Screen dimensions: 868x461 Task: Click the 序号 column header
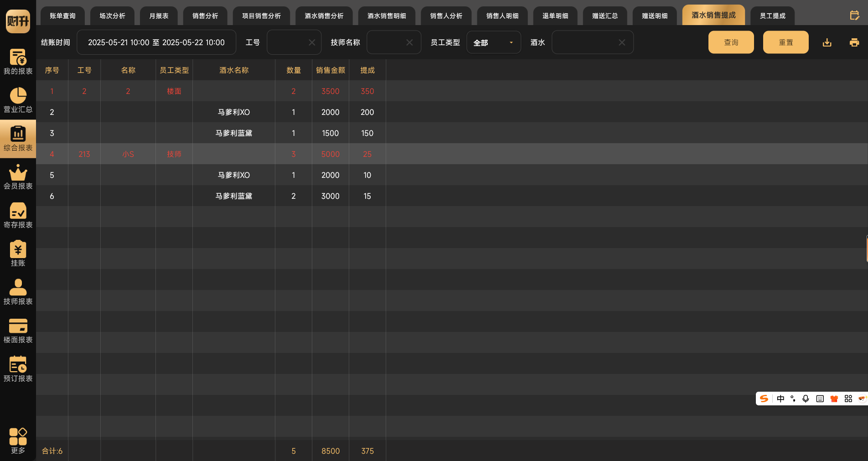52,70
